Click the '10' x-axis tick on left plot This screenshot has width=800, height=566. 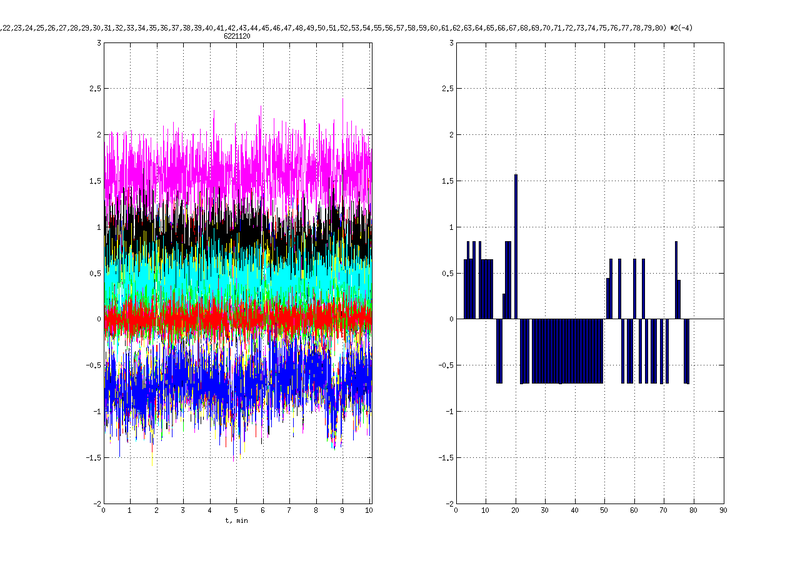[x=369, y=511]
